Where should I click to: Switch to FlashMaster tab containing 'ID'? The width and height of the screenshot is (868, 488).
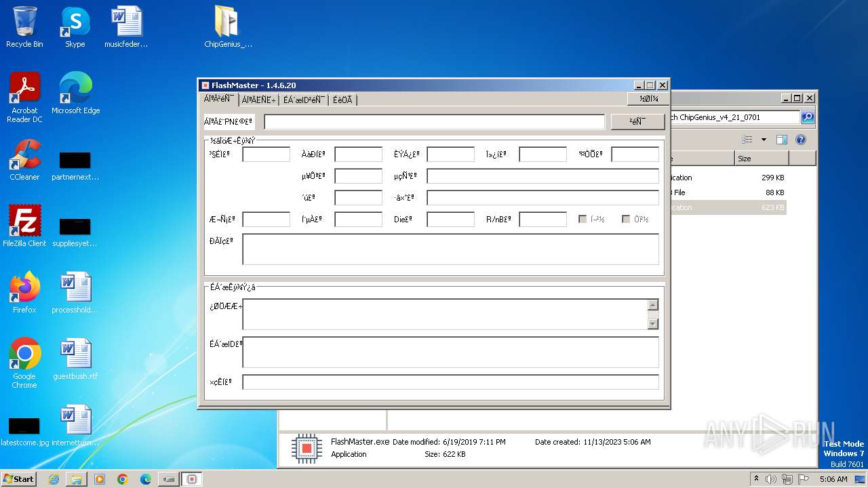(304, 100)
